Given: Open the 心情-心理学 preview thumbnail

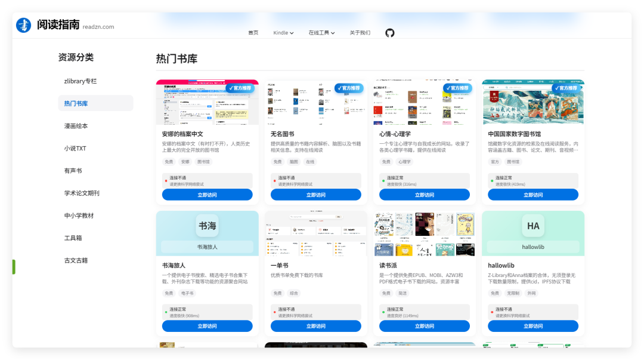Looking at the screenshot, I should (425, 102).
